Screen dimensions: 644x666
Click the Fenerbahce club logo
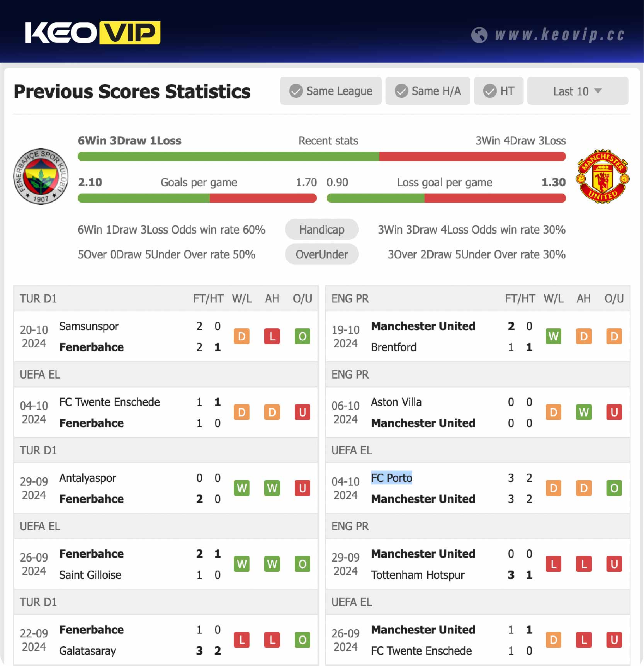click(x=41, y=177)
